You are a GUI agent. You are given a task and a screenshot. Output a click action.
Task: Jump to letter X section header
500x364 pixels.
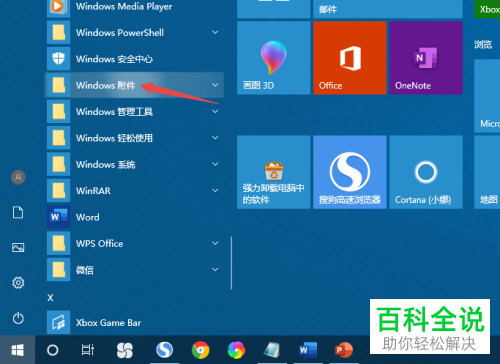click(x=50, y=298)
